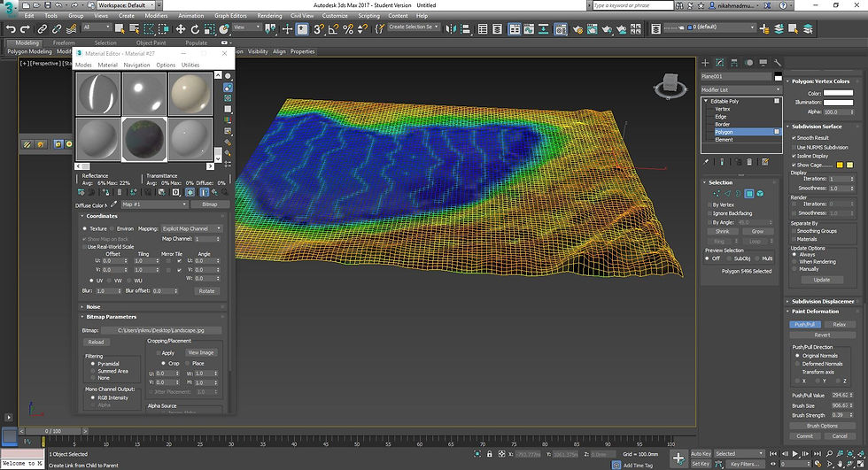Click the Illumination white swatch

coord(838,103)
